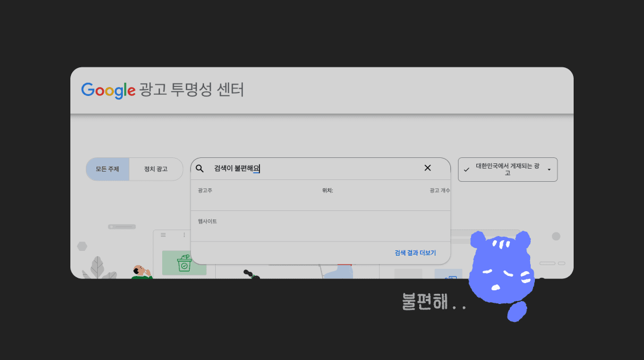Click the 웹사이트 section label
This screenshot has width=644, height=360.
[x=208, y=221]
